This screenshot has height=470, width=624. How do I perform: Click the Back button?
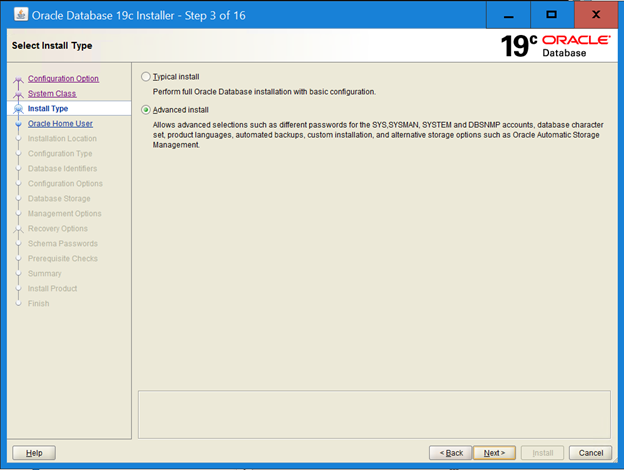(450, 453)
